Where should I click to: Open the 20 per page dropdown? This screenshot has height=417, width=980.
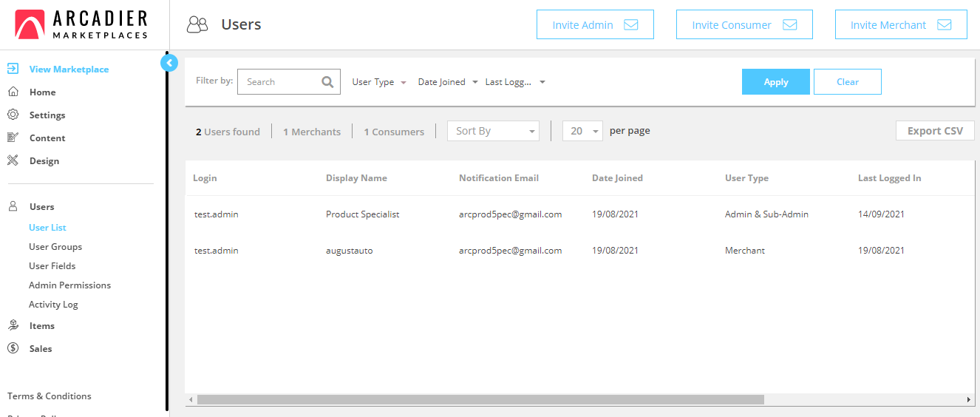[x=582, y=131]
